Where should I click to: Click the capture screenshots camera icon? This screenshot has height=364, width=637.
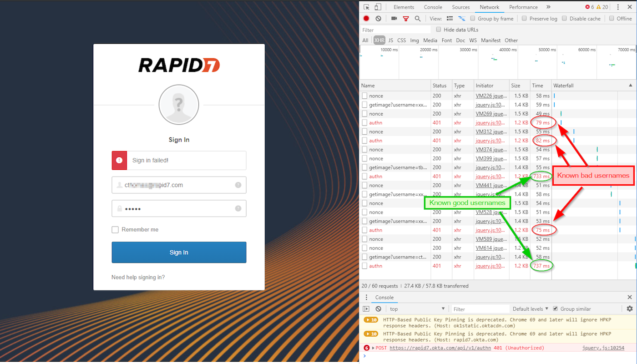[x=394, y=19]
